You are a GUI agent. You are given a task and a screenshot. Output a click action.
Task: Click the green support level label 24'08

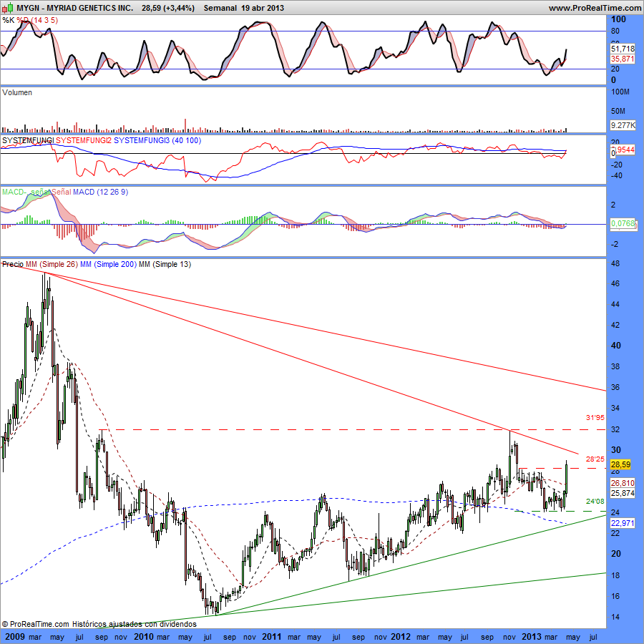(595, 502)
